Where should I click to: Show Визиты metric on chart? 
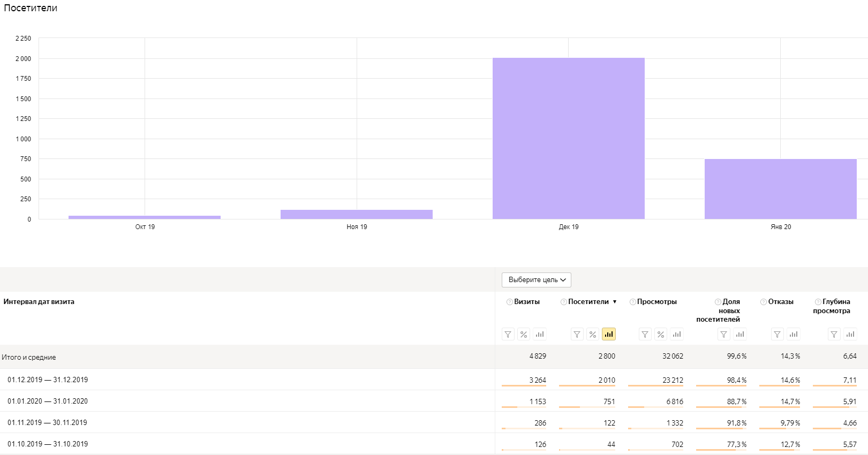click(x=540, y=335)
